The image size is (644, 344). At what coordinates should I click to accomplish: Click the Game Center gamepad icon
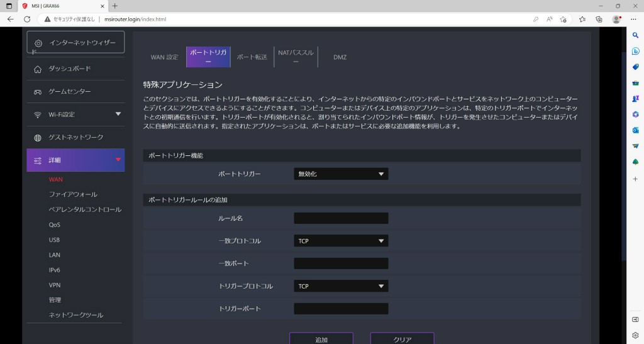[x=38, y=92]
